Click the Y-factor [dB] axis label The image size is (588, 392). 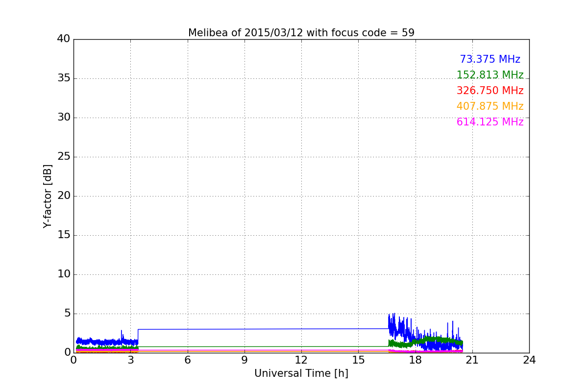pos(48,196)
